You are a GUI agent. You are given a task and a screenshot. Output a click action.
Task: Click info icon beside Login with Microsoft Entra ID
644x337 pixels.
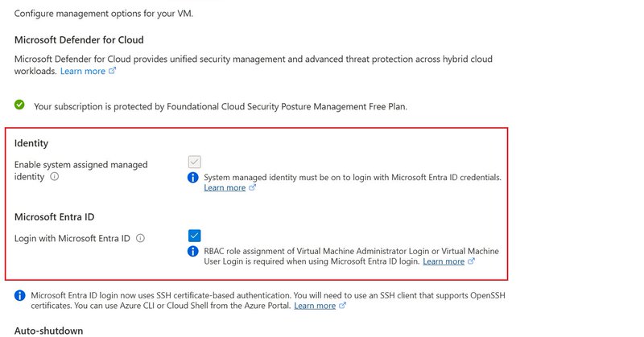click(x=140, y=238)
